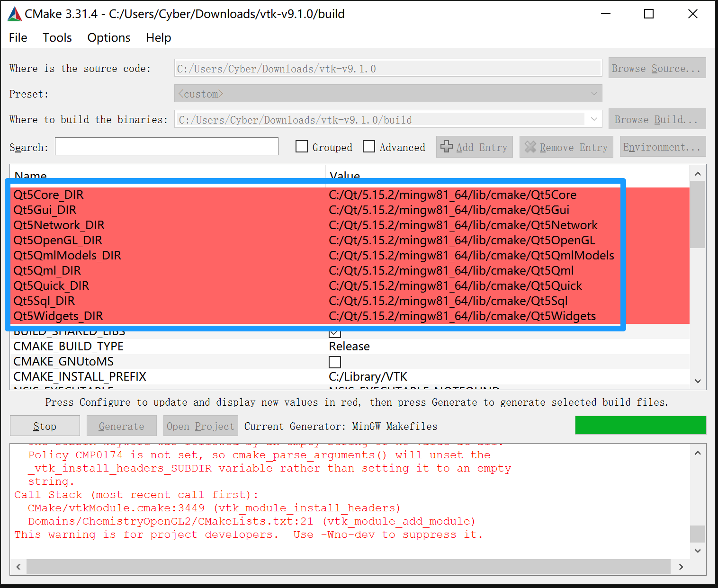Click into the Search input field
718x588 pixels.
pyautogui.click(x=167, y=147)
